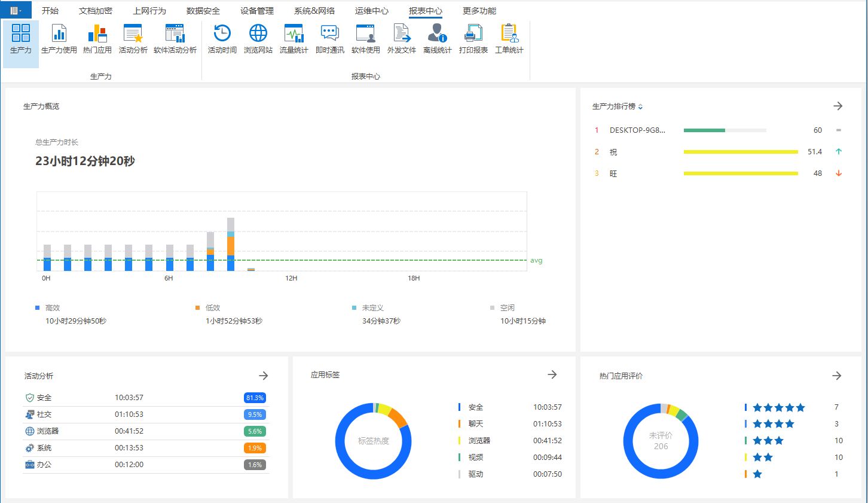The image size is (868, 503).
Task: Open the 热门应用 report
Action: 97,39
